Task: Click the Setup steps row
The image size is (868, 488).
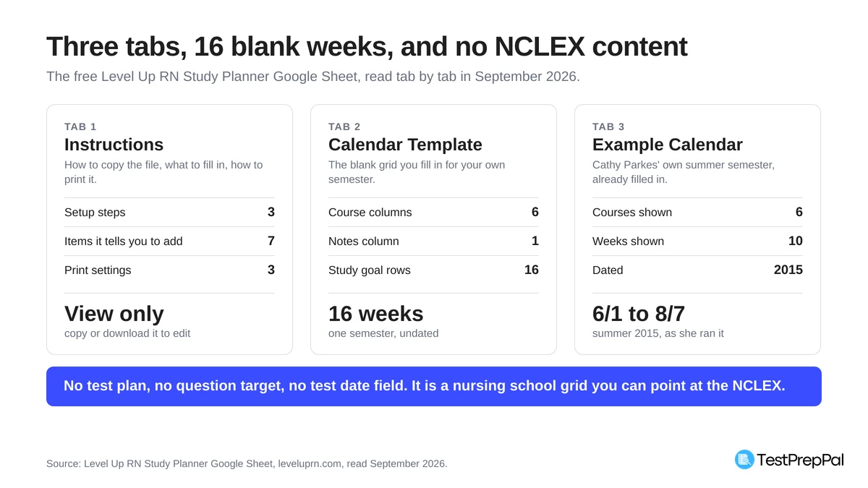Action: [x=169, y=213]
